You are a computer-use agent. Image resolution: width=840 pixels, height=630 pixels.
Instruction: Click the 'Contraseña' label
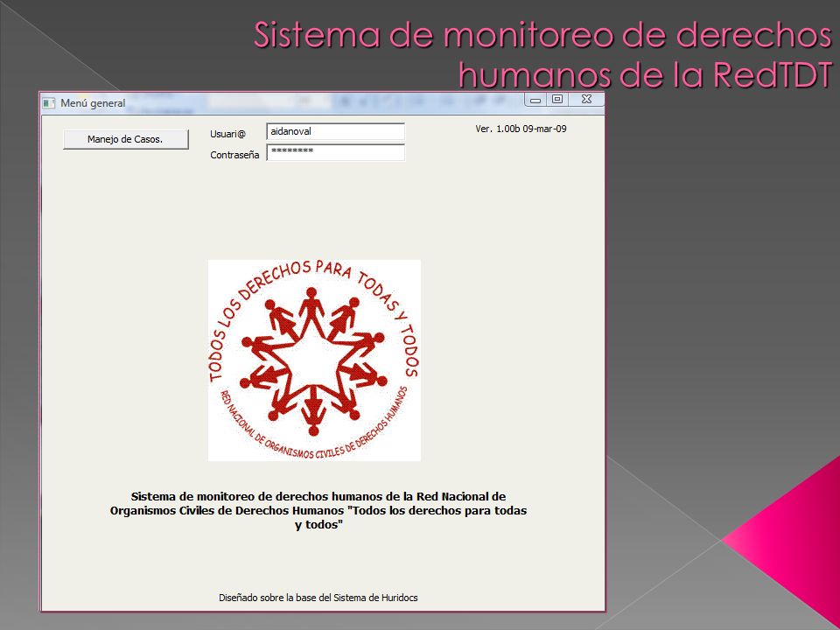(234, 155)
